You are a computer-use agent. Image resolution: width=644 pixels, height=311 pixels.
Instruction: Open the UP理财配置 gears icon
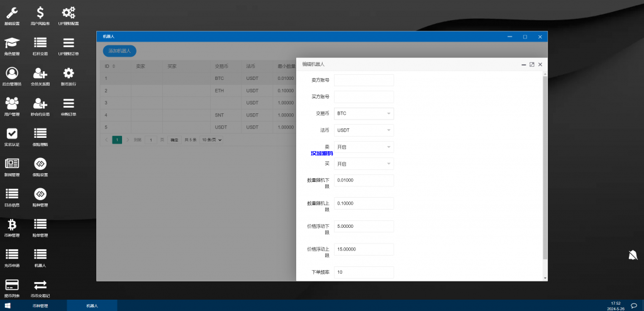pyautogui.click(x=68, y=13)
